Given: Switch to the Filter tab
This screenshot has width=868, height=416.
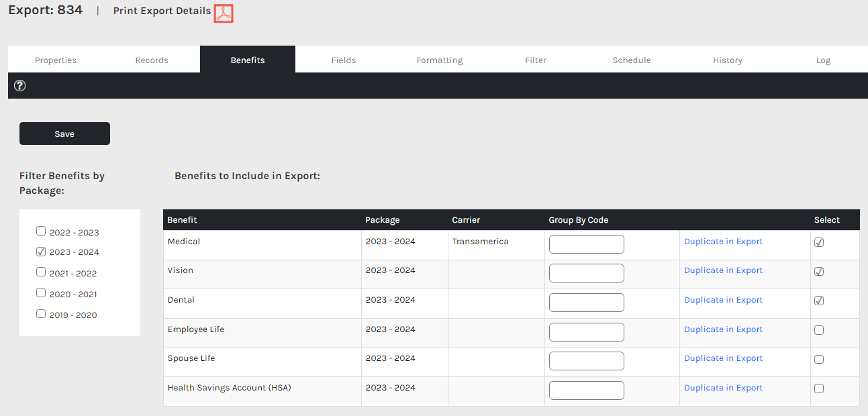Looking at the screenshot, I should coord(536,60).
